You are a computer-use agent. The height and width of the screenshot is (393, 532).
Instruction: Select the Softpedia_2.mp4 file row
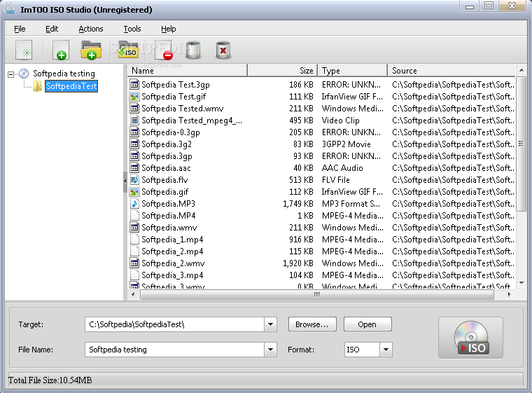(321, 251)
